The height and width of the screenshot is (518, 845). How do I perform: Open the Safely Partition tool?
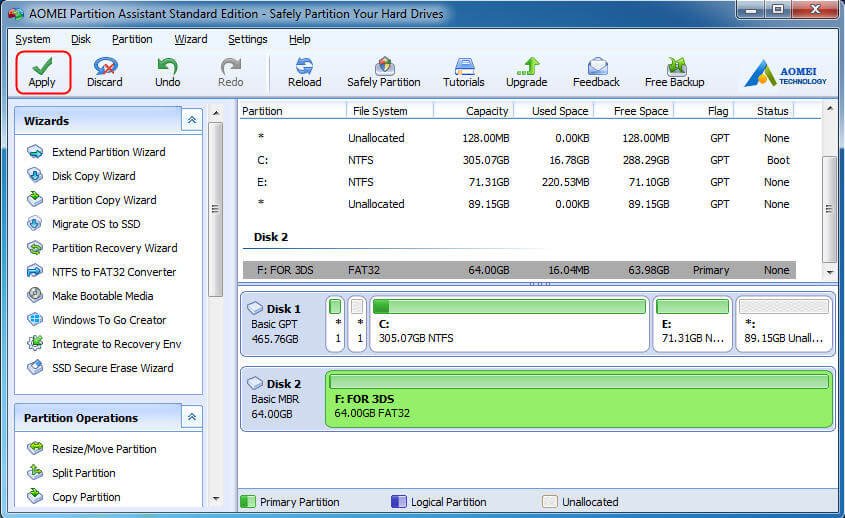(384, 73)
